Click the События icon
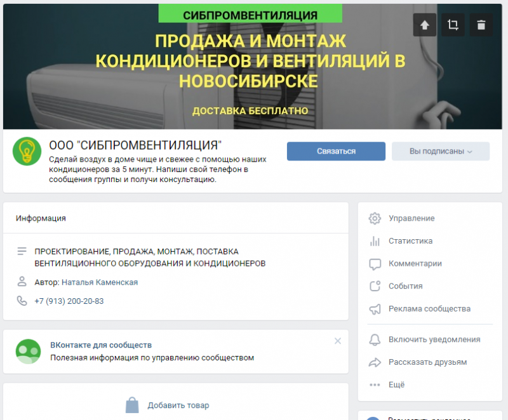 [x=375, y=286]
